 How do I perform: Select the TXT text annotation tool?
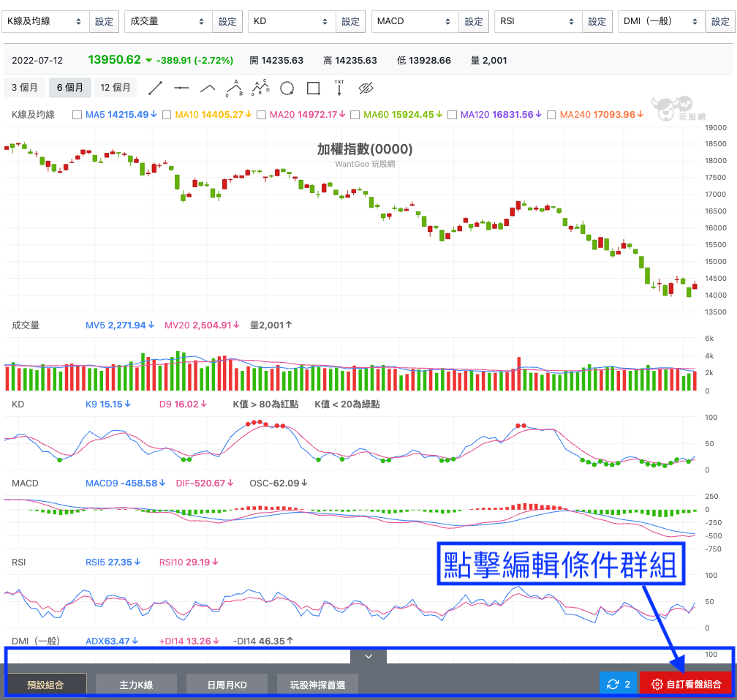[339, 89]
